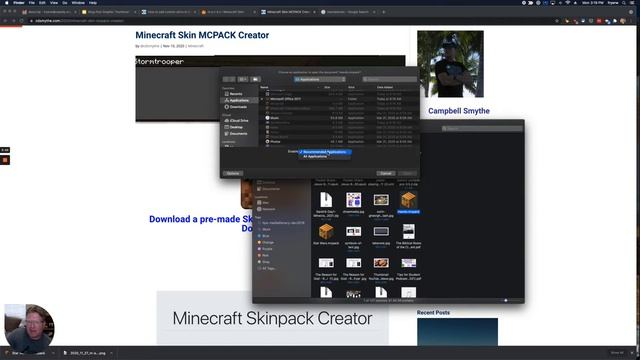Open Desktop in the dialog sidebar
640x360 pixels.
coord(236,127)
